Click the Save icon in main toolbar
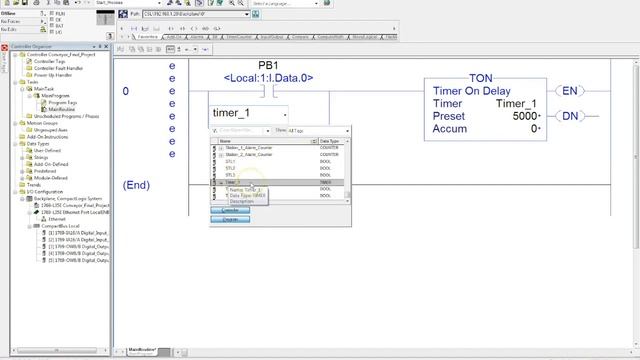The height and width of the screenshot is (360, 640). (x=25, y=3)
